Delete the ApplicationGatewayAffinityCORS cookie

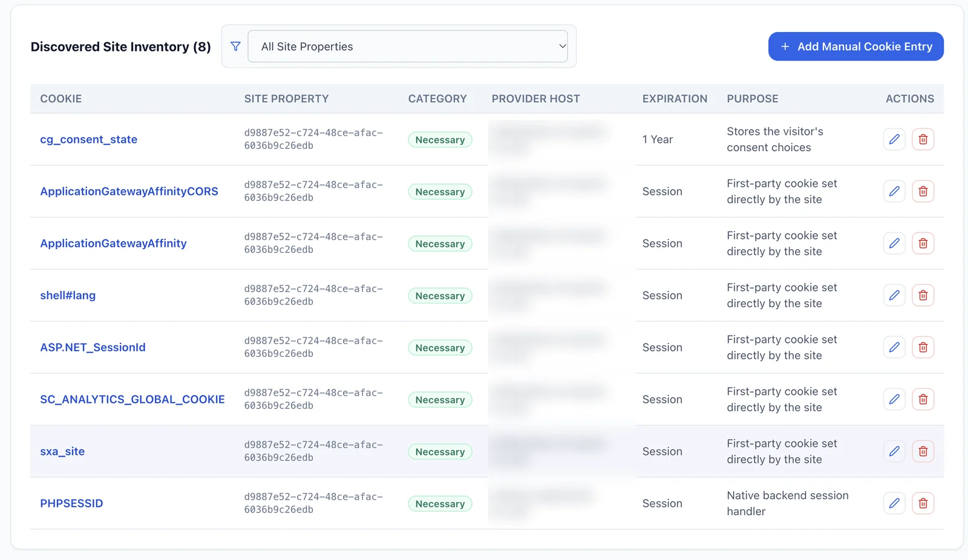pyautogui.click(x=923, y=191)
